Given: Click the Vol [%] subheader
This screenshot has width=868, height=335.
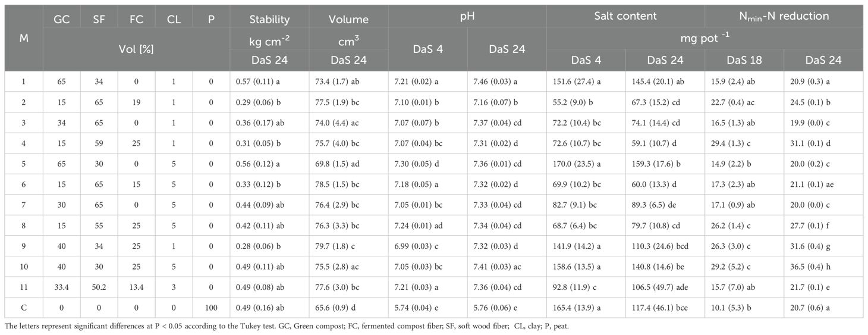Looking at the screenshot, I should pyautogui.click(x=136, y=49).
